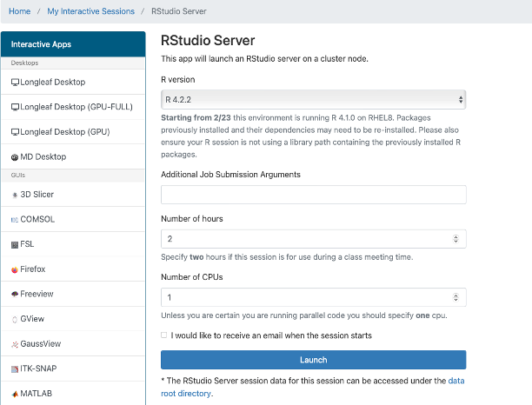Click the FSL app icon
This screenshot has width=532, height=405.
15,244
